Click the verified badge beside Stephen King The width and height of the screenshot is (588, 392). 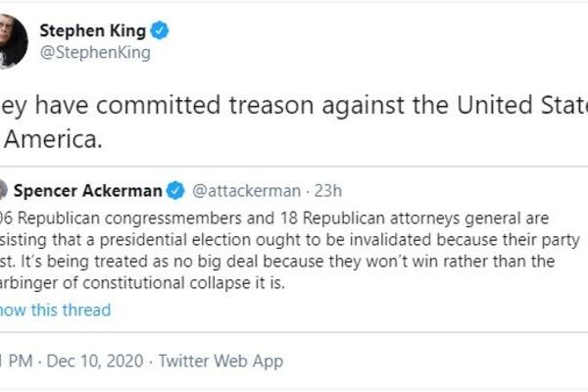[x=160, y=30]
